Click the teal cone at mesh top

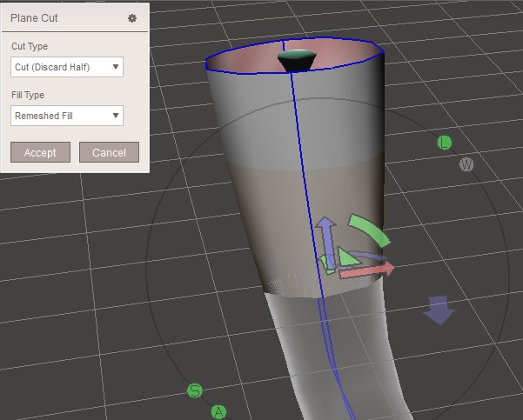pos(297,60)
